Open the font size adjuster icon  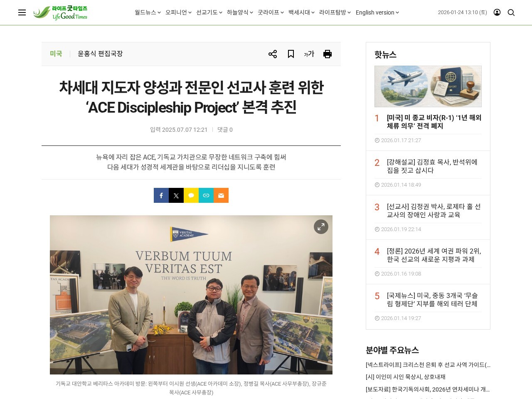(309, 54)
